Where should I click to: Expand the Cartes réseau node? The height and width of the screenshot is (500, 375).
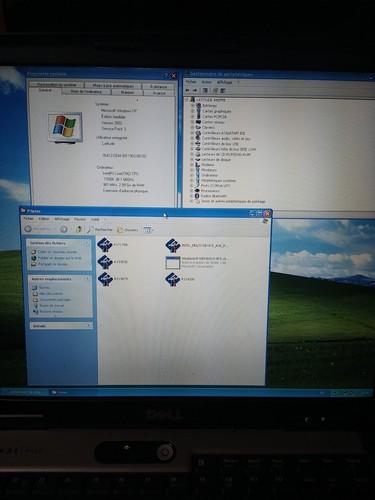click(x=192, y=122)
